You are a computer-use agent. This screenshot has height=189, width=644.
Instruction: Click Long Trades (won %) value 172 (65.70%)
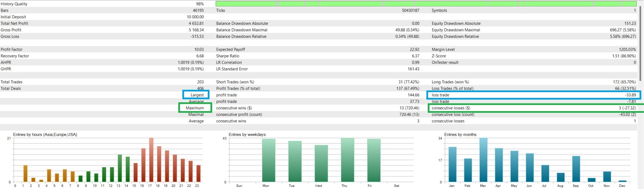pos(624,82)
